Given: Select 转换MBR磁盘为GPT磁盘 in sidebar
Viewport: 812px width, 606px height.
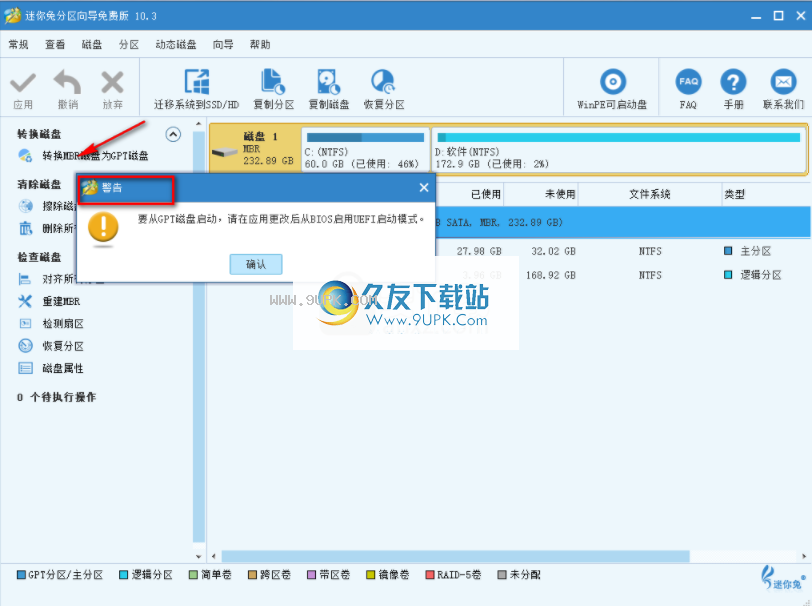Looking at the screenshot, I should coord(95,155).
